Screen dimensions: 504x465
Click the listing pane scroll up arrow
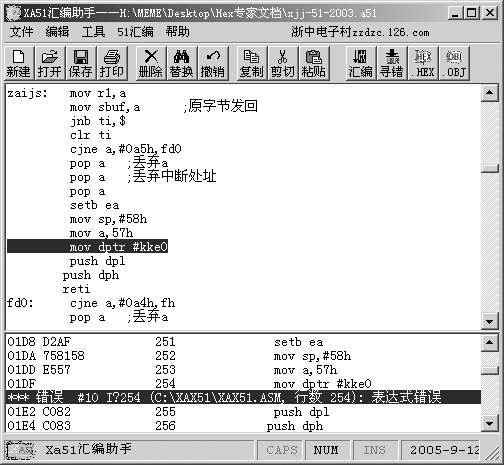[489, 342]
